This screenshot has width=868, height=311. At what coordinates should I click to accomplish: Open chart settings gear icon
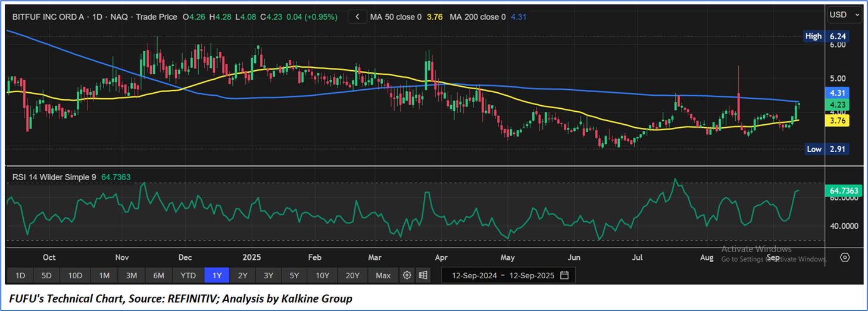407,275
